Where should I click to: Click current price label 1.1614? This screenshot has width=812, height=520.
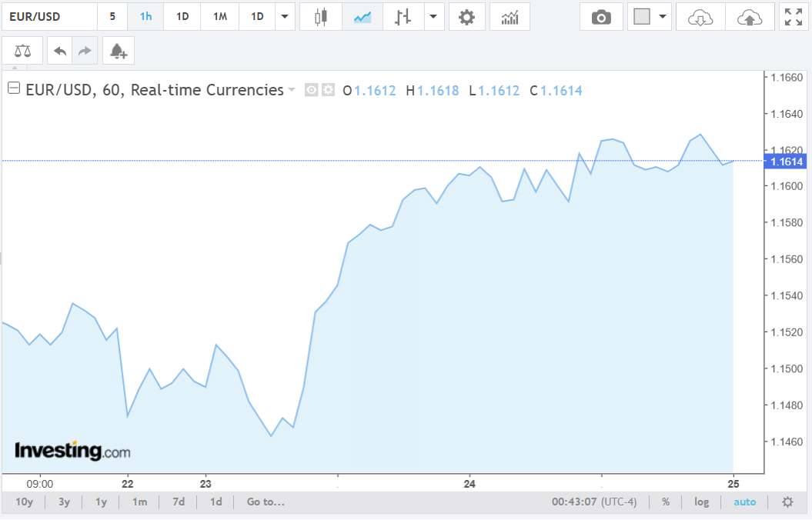[785, 162]
